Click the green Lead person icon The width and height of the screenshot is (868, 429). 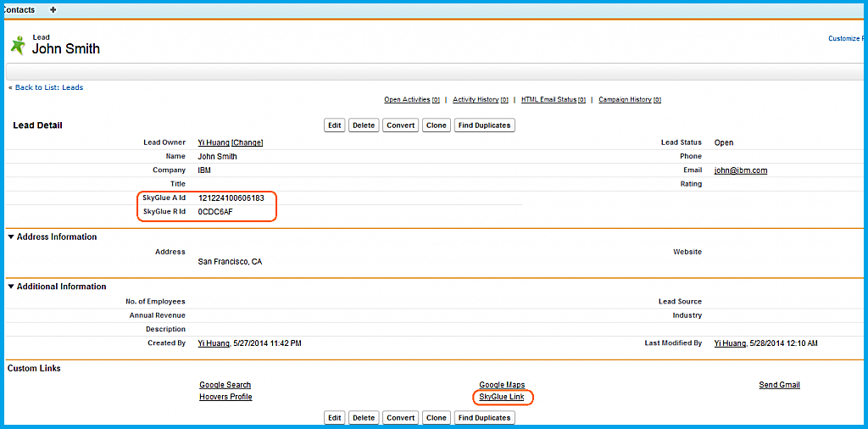17,44
